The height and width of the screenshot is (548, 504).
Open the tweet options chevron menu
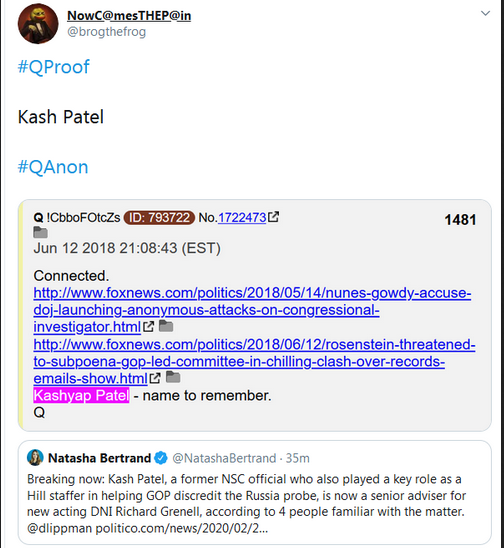pos(485,13)
